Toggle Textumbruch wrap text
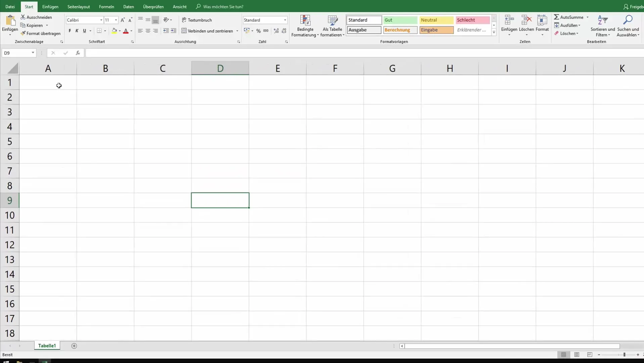The width and height of the screenshot is (644, 363). pyautogui.click(x=197, y=20)
